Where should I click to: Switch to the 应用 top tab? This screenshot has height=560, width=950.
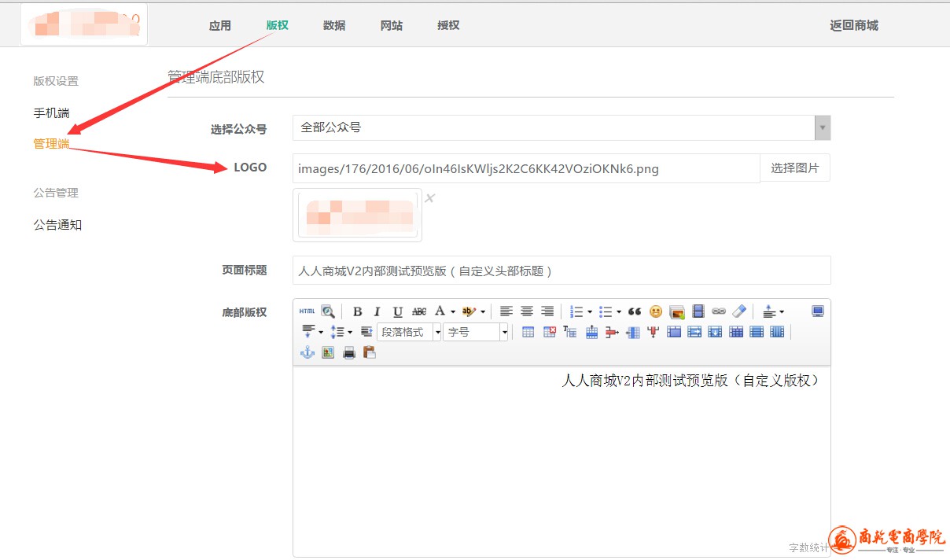pyautogui.click(x=220, y=25)
